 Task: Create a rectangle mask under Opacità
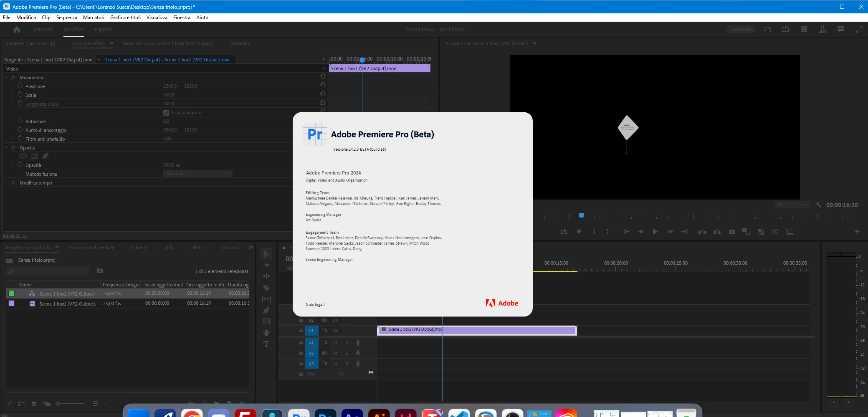point(34,156)
